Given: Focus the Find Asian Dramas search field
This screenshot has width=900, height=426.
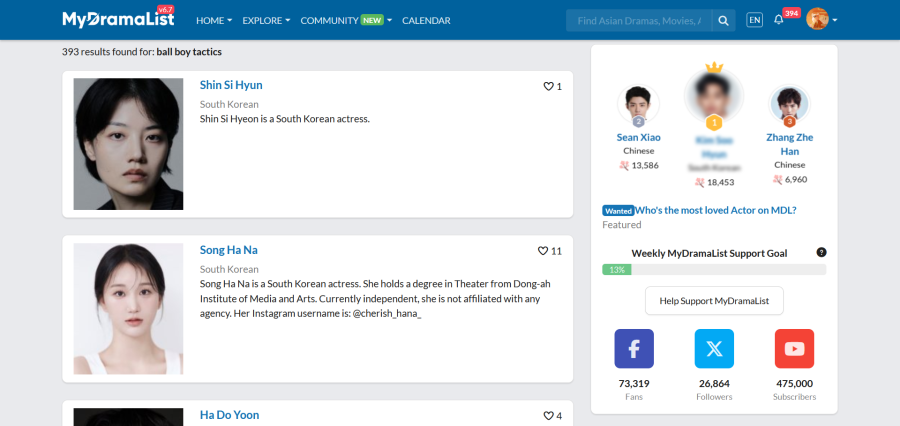Looking at the screenshot, I should pos(639,21).
